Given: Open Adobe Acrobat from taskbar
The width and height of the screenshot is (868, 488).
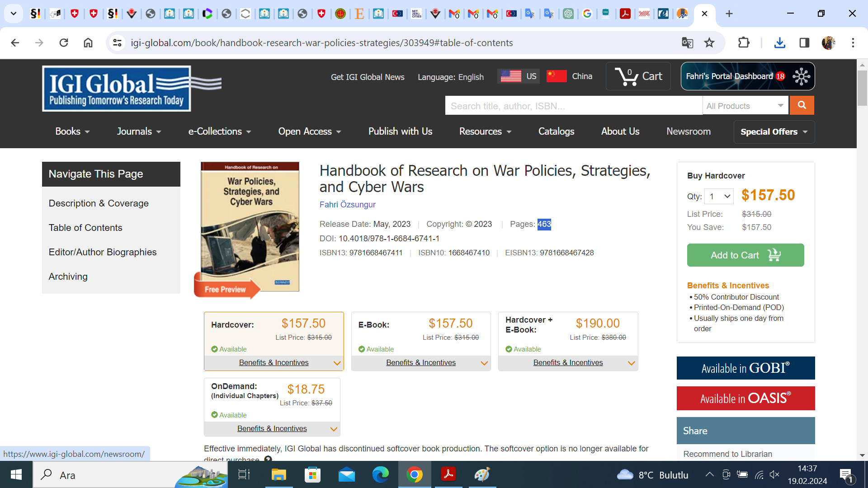Looking at the screenshot, I should (x=448, y=475).
